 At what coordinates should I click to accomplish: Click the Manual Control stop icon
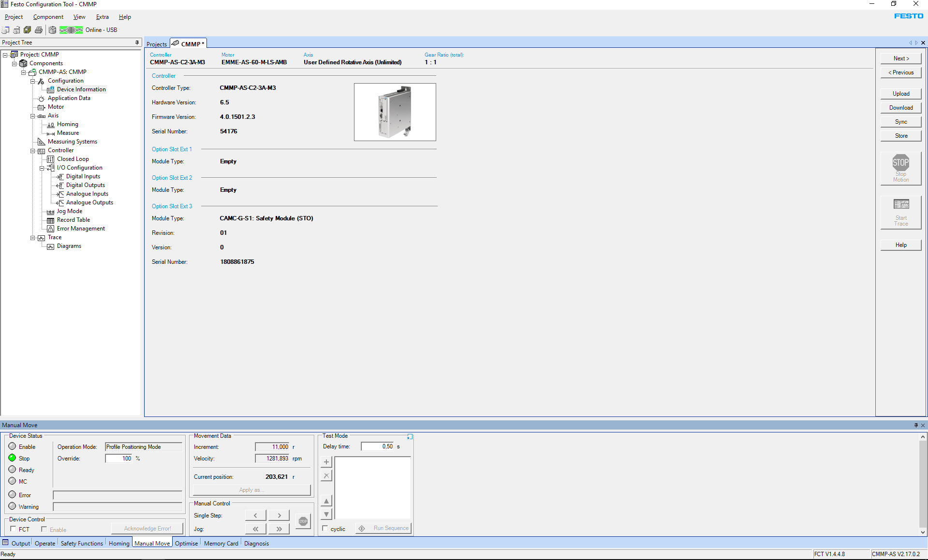(303, 521)
